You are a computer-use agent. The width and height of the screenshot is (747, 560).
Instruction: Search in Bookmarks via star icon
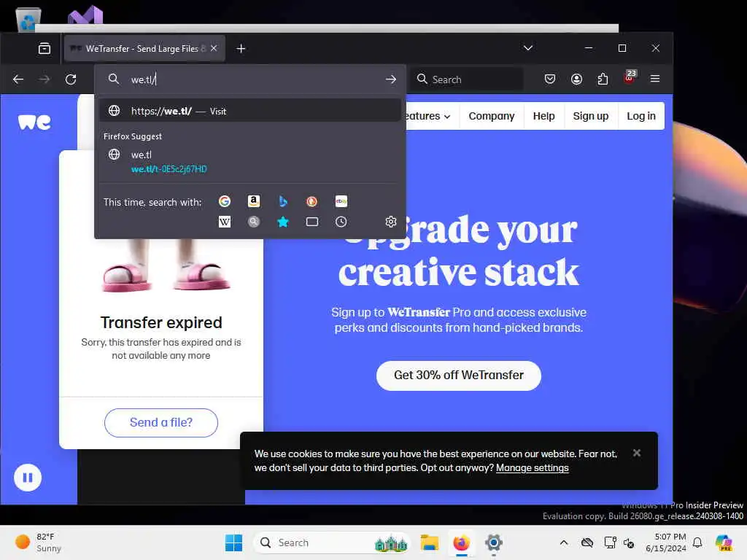(x=283, y=222)
